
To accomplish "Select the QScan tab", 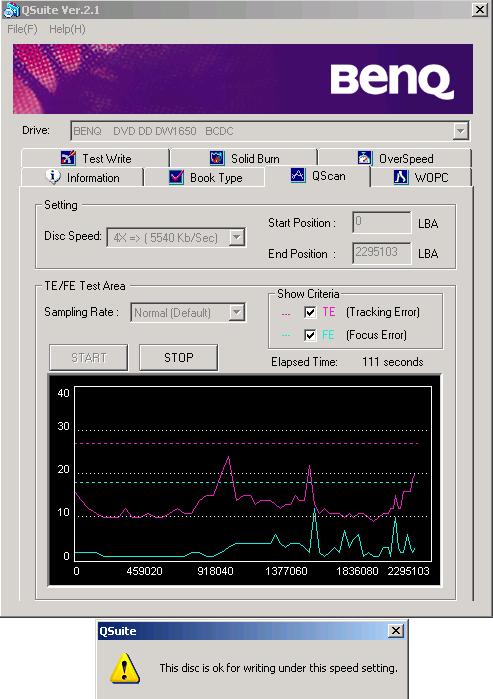I will pyautogui.click(x=317, y=176).
